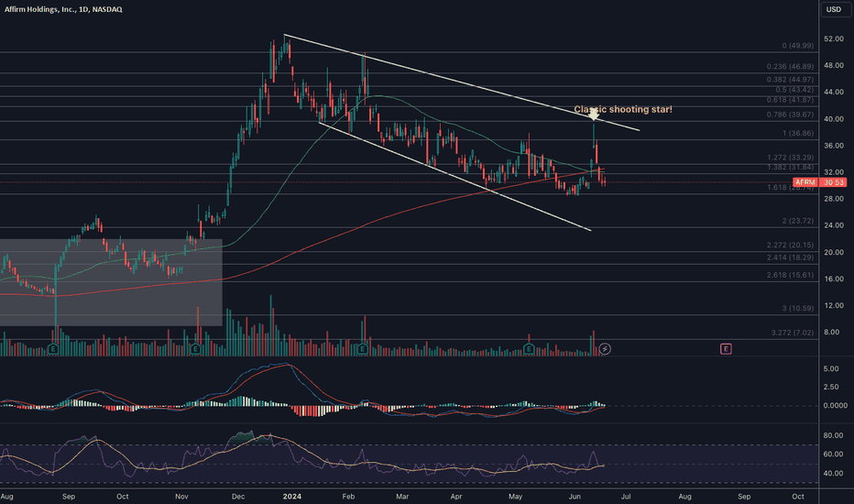The height and width of the screenshot is (504, 854).
Task: Open the USD currency selector
Action: tap(834, 9)
